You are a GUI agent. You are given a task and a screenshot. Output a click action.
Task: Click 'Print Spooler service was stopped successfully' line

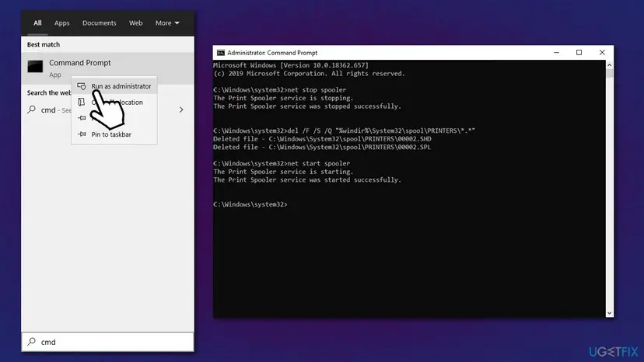tap(307, 106)
